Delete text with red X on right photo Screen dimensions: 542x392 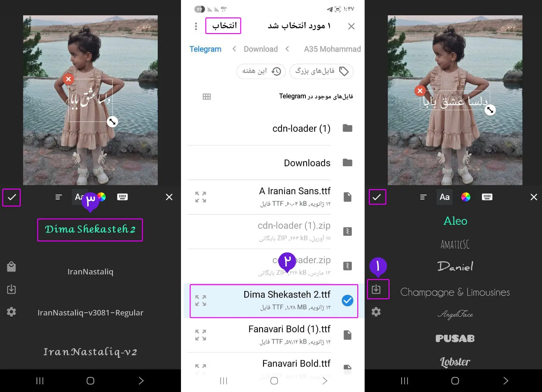point(420,91)
